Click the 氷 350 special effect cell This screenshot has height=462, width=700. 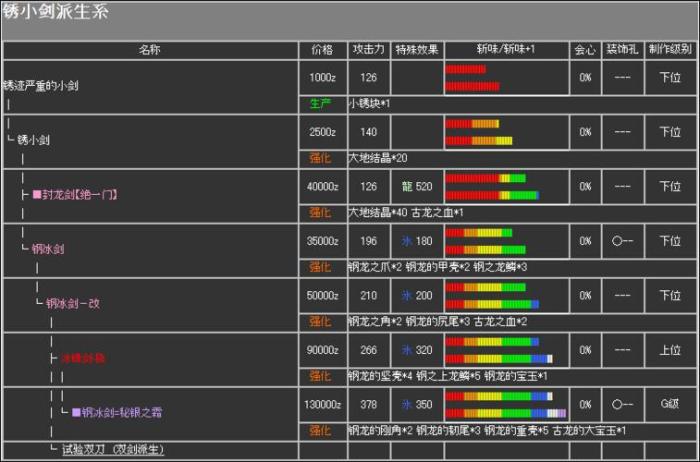(417, 404)
